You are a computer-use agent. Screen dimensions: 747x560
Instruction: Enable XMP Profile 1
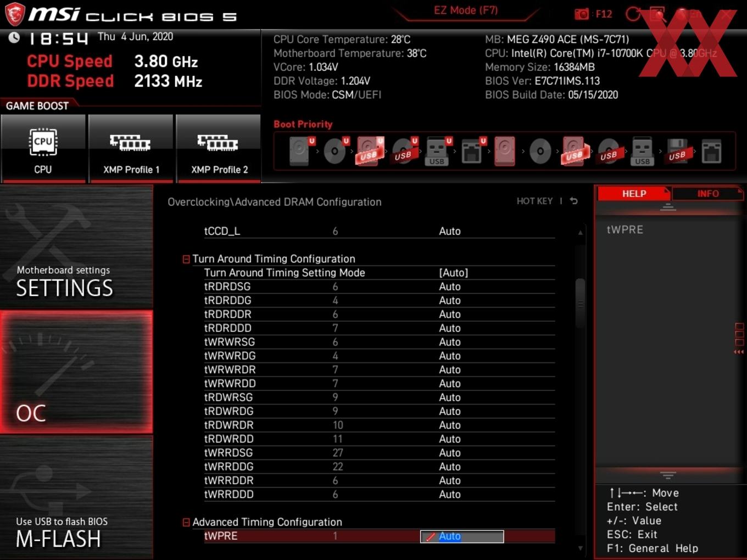131,148
